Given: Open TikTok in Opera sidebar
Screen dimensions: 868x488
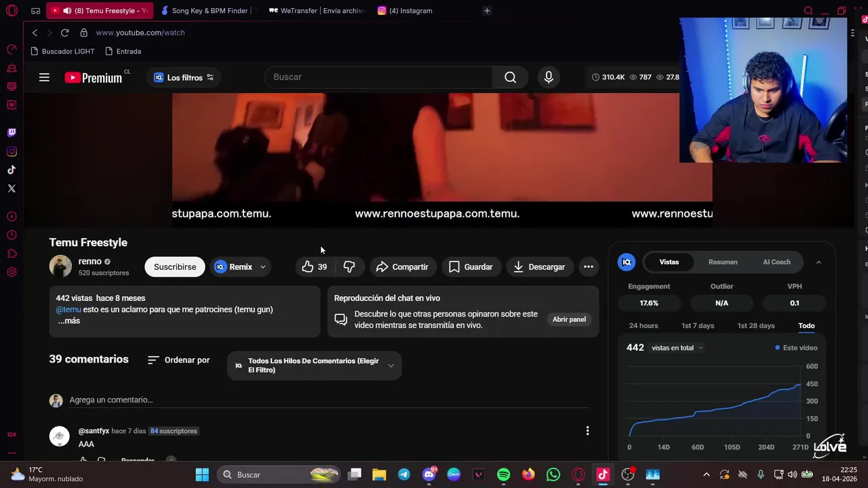Looking at the screenshot, I should pos(12,170).
